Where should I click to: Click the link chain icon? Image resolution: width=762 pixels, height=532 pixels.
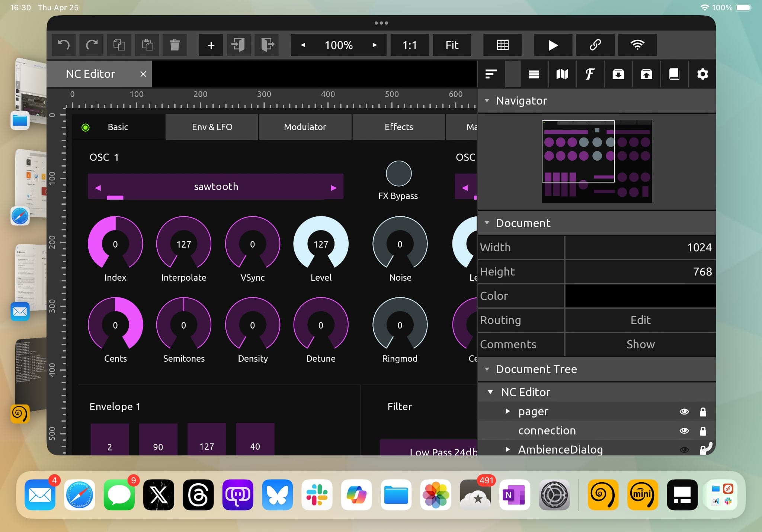pyautogui.click(x=595, y=45)
